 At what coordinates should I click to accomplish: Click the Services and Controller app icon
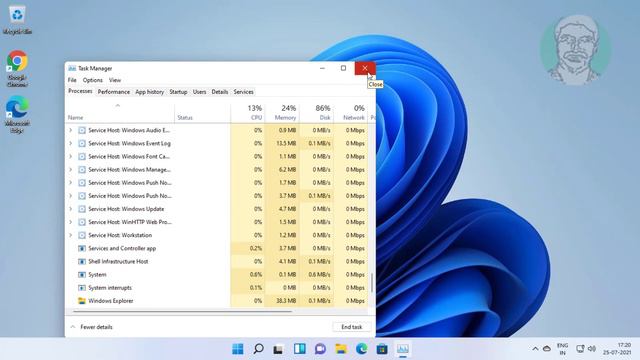[82, 248]
